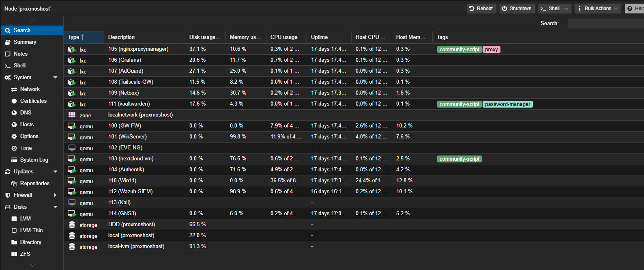Click the sidebar scroll-down chevron

(32, 265)
